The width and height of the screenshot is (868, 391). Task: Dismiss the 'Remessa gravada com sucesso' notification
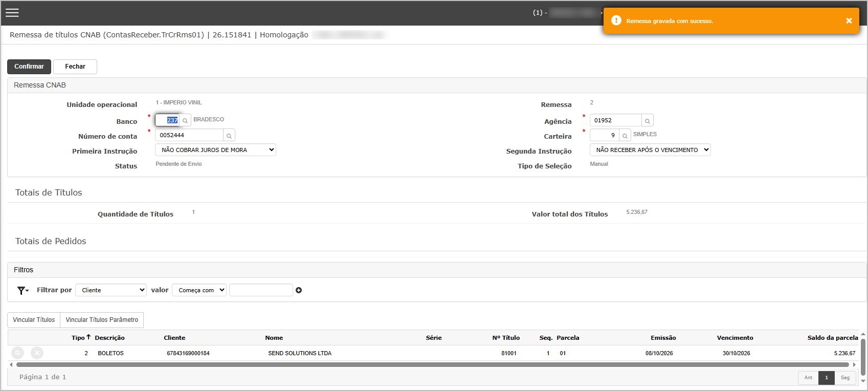(849, 21)
